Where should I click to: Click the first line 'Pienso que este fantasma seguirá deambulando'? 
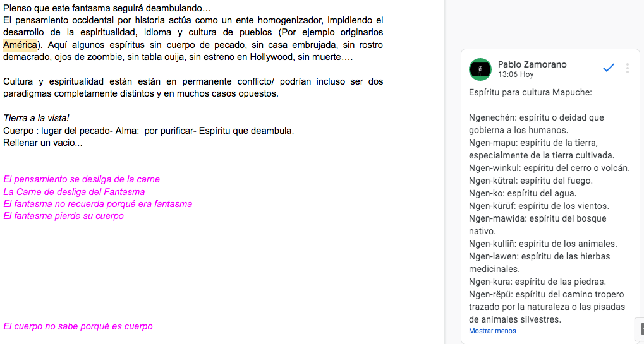click(x=107, y=8)
